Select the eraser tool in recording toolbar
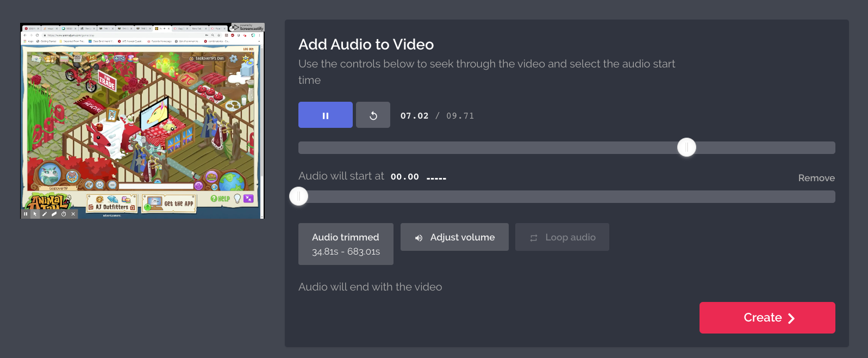This screenshot has width=868, height=358. [x=54, y=214]
